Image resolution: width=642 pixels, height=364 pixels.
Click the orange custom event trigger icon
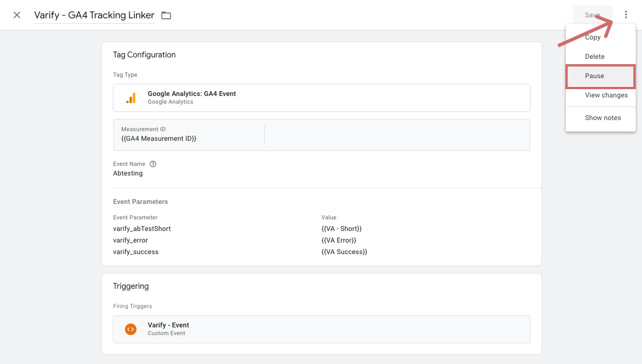tap(131, 329)
